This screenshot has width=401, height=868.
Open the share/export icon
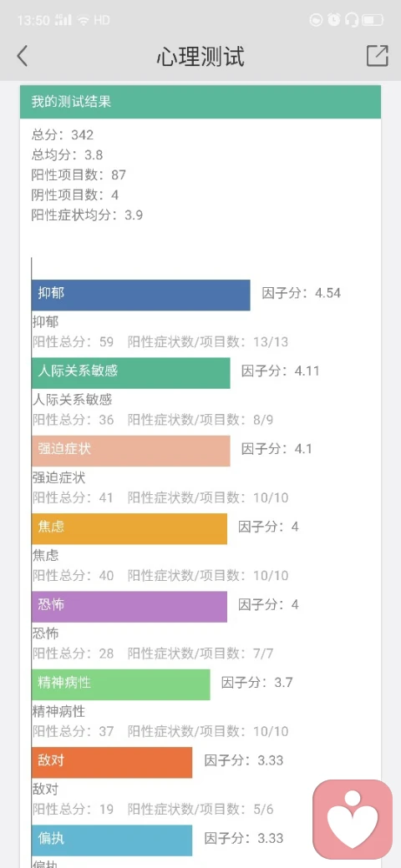point(377,56)
